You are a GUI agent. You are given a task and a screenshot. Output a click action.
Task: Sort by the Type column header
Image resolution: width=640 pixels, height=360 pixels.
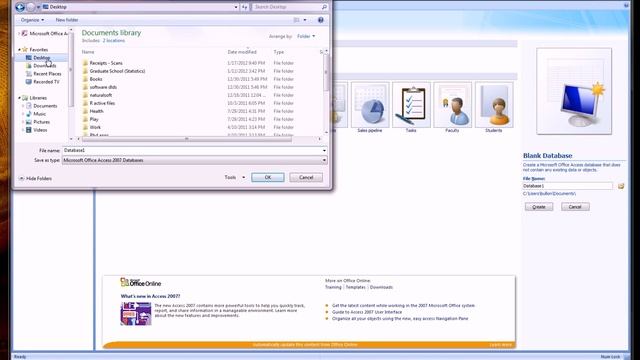click(x=279, y=52)
